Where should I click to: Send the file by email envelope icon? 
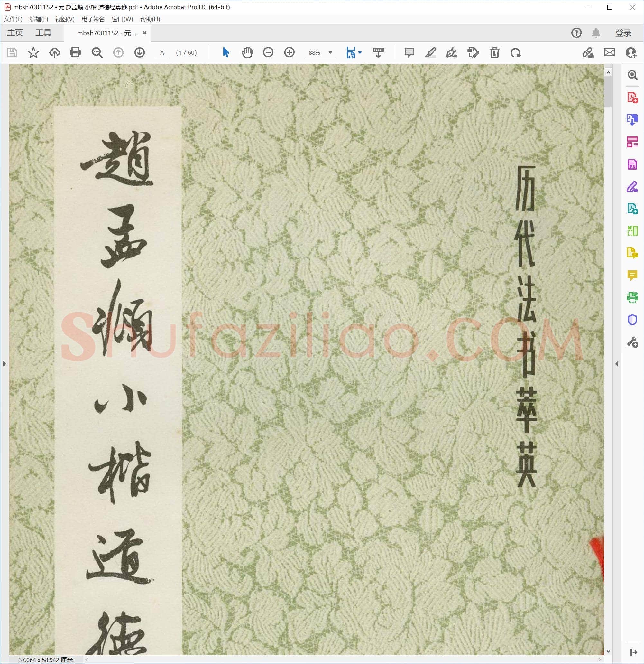click(x=610, y=52)
